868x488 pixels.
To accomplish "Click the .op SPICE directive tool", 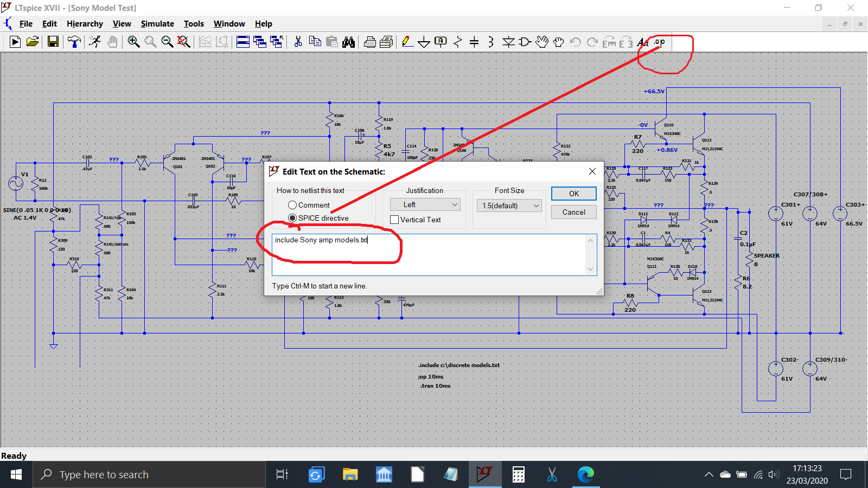I will tap(660, 42).
